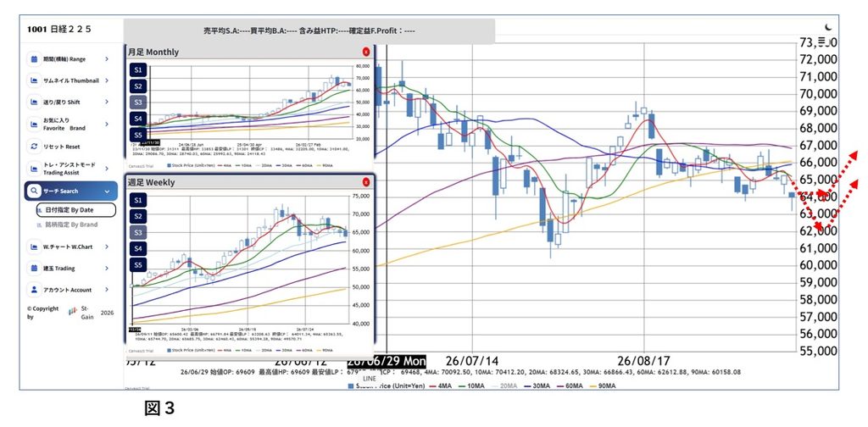Click the Shift chart icon in sidebar
This screenshot has width=868, height=427.
34,103
